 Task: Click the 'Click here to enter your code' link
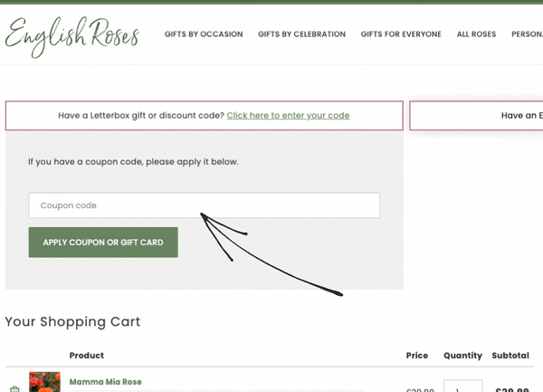click(x=288, y=116)
